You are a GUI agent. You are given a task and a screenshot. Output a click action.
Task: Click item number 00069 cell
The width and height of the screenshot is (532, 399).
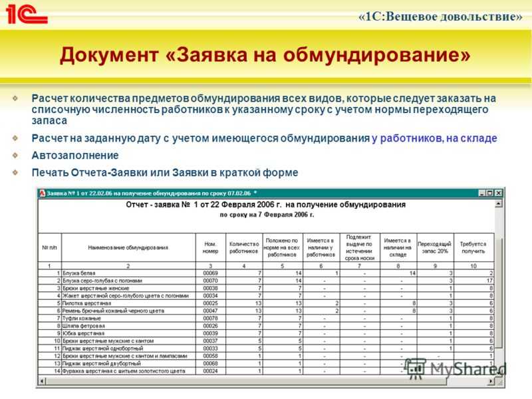coord(210,273)
